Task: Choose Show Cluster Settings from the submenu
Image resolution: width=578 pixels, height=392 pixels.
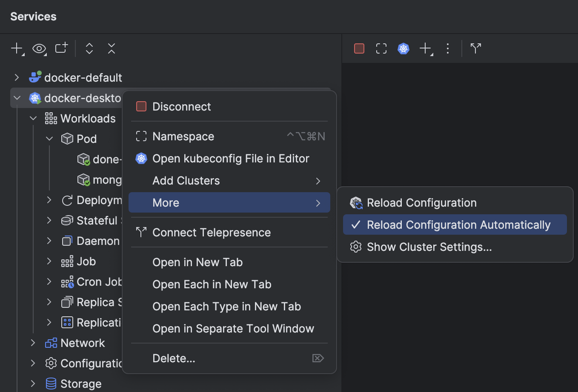Action: (428, 247)
